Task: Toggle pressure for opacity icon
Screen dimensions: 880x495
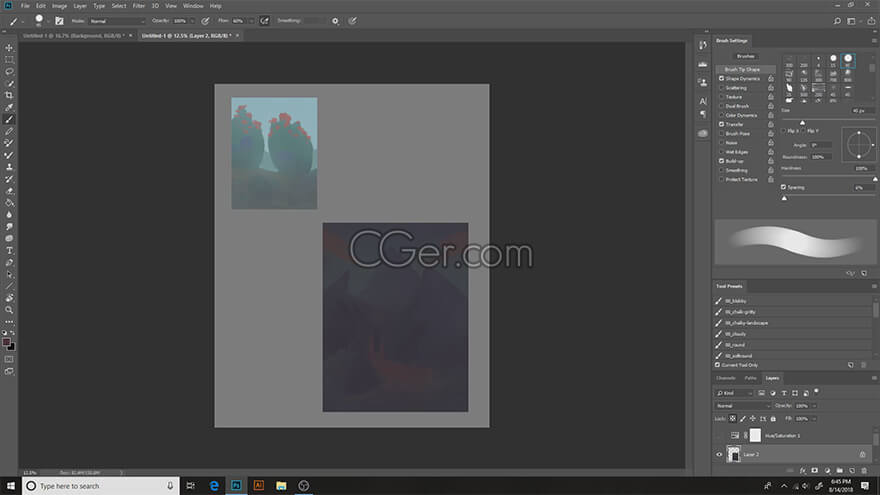Action: [205, 21]
